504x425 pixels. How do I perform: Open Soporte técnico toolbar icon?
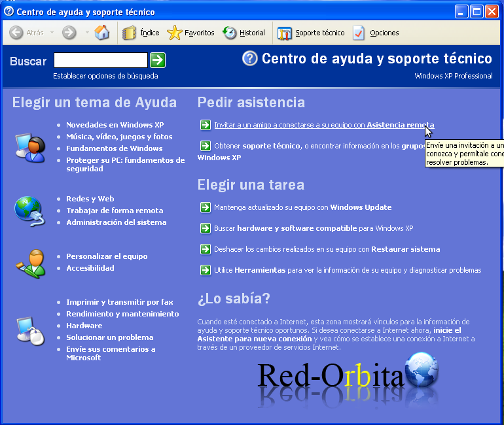(x=285, y=33)
